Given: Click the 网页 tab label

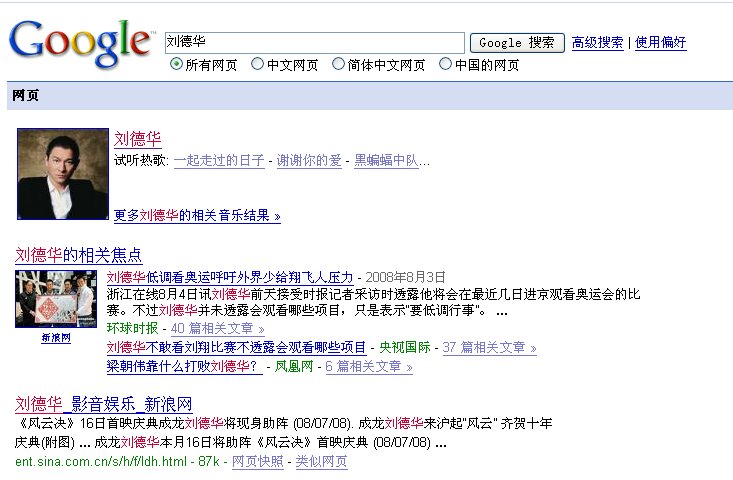Looking at the screenshot, I should click(x=25, y=95).
